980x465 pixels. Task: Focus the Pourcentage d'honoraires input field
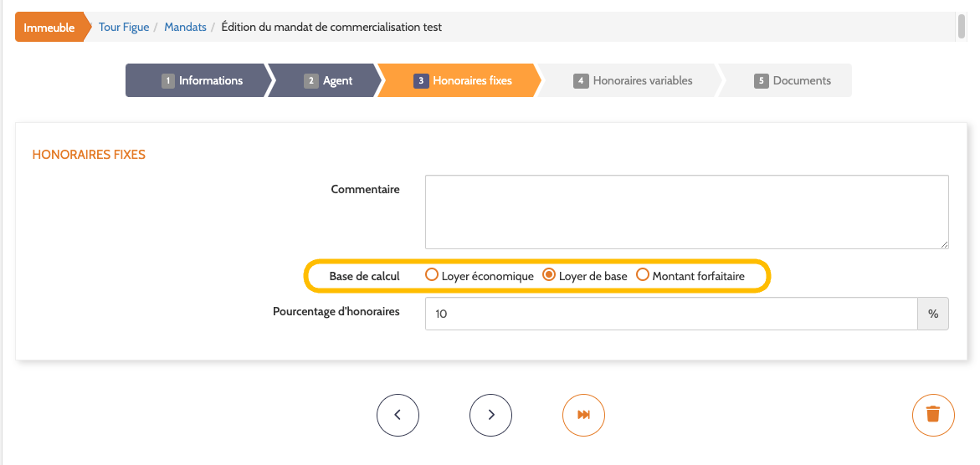(671, 314)
